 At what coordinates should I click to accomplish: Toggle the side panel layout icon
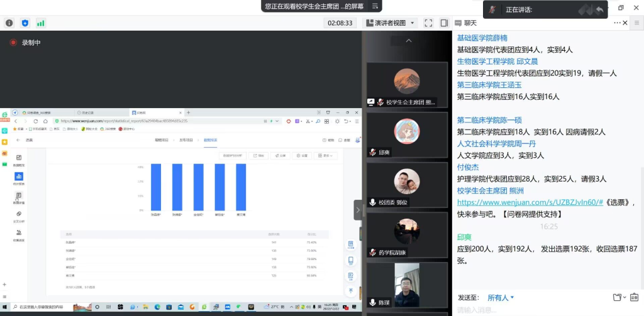pyautogui.click(x=444, y=23)
